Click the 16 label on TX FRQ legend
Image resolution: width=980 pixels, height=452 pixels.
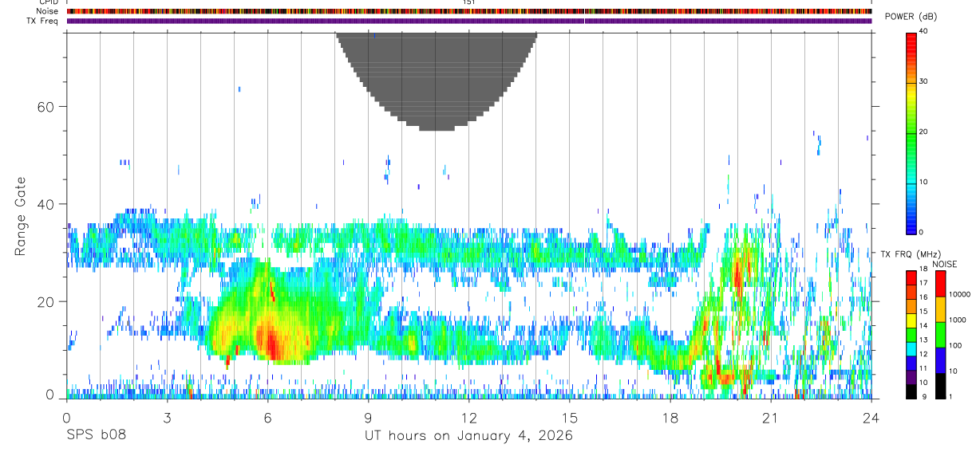coord(923,297)
